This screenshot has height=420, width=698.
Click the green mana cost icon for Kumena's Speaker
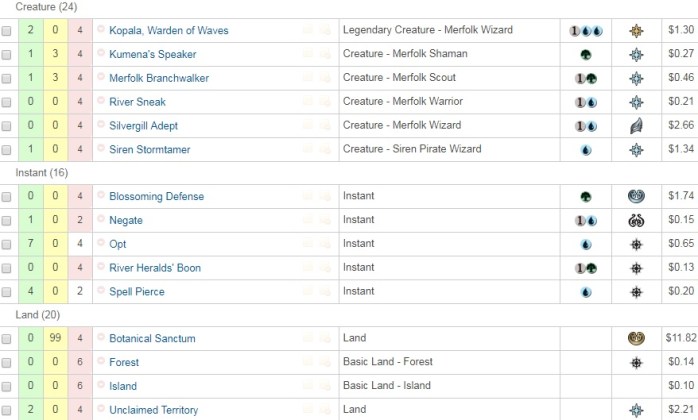click(585, 55)
